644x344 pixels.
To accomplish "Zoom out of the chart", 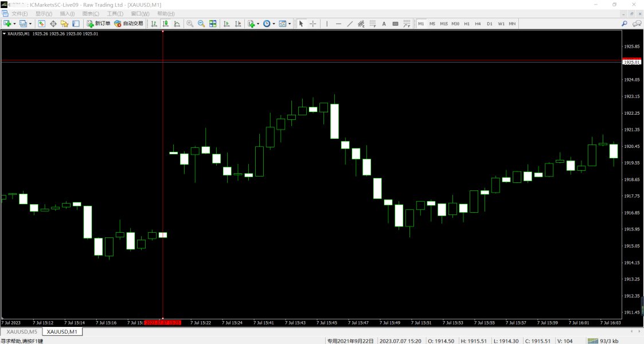I will coord(201,24).
